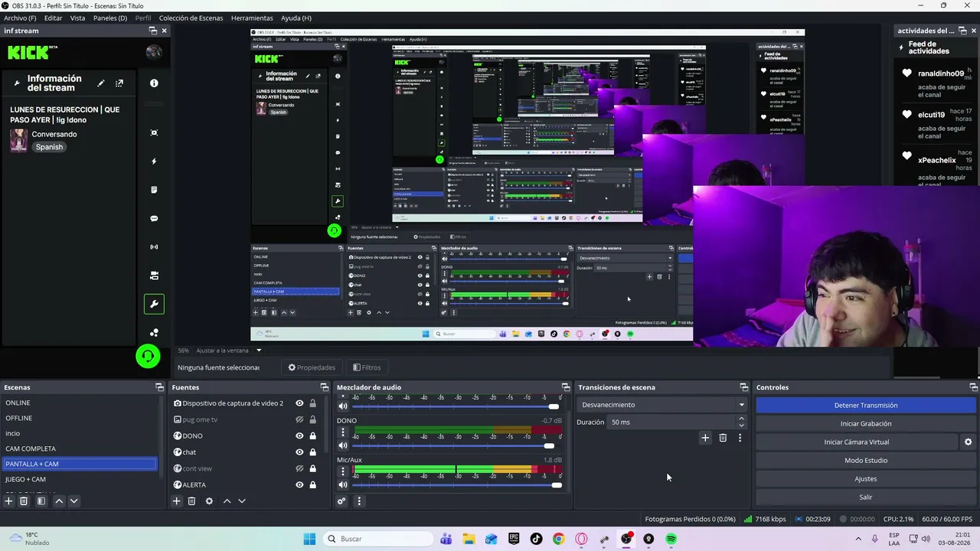Viewport: 980px width, 551px height.
Task: Edit the stream information with the pencil icon
Action: pyautogui.click(x=101, y=83)
